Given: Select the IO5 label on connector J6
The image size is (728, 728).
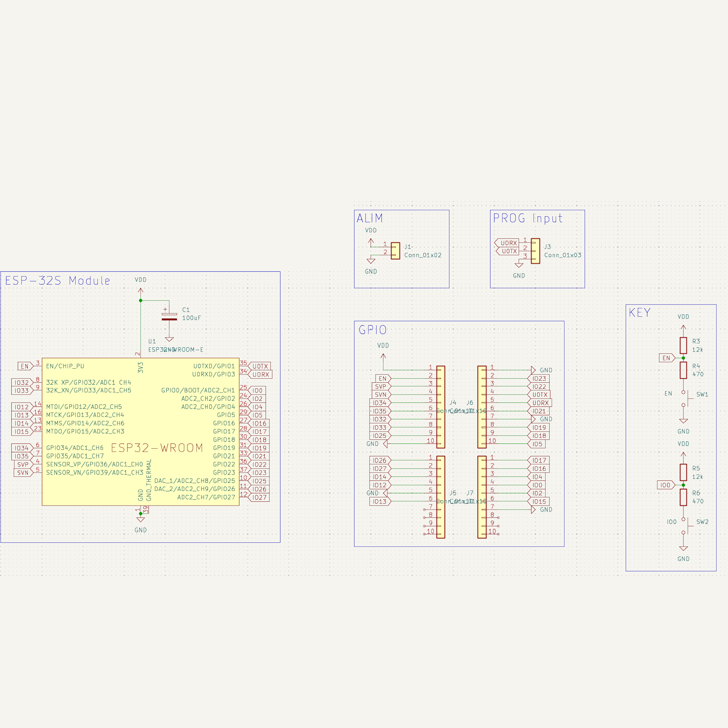Looking at the screenshot, I should pos(537,444).
